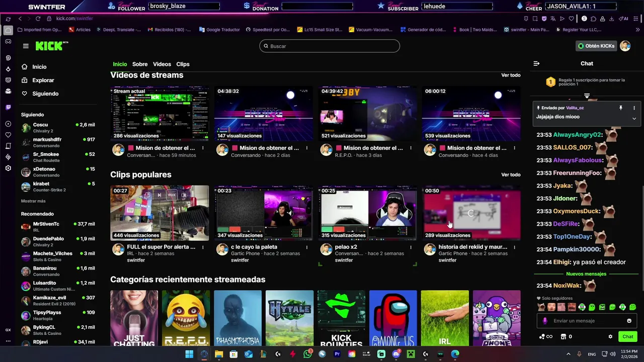The height and width of the screenshot is (362, 644).
Task: Open File Explorer from taskbar
Action: click(219, 354)
